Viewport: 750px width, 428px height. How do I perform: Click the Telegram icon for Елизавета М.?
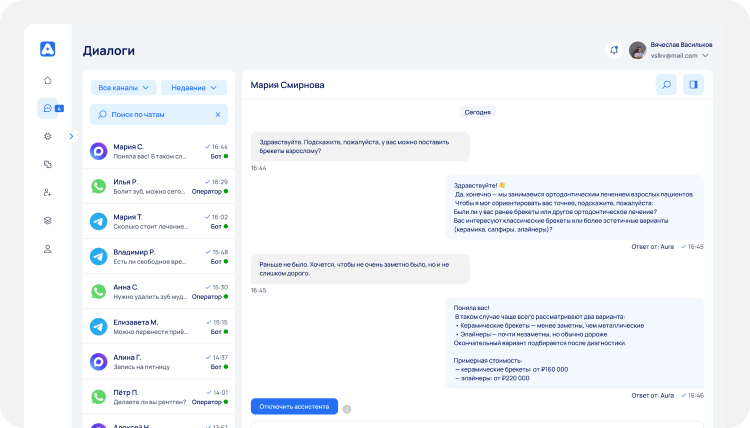(x=99, y=327)
